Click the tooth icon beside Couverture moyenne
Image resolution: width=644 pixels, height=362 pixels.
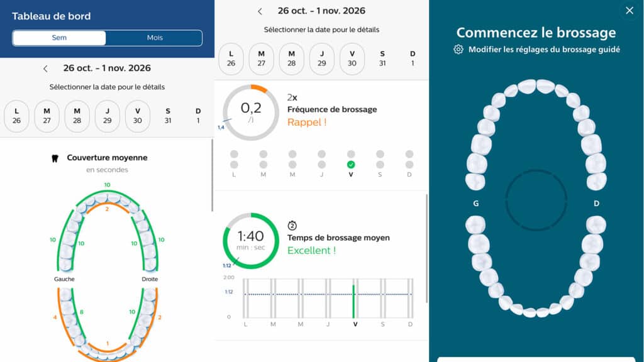pyautogui.click(x=55, y=158)
